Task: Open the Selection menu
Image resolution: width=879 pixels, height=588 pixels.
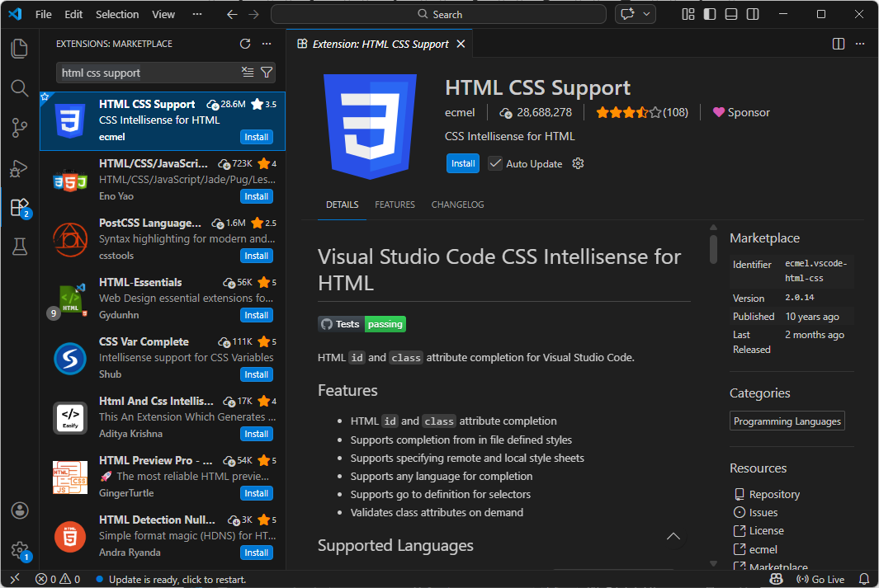Action: coord(117,14)
